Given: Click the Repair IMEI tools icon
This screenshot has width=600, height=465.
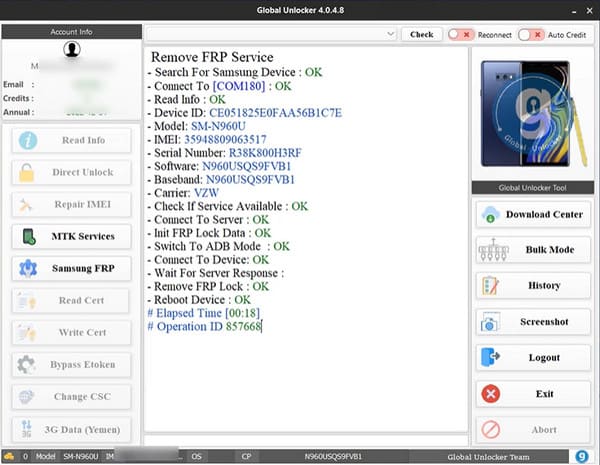Looking at the screenshot, I should click(26, 205).
